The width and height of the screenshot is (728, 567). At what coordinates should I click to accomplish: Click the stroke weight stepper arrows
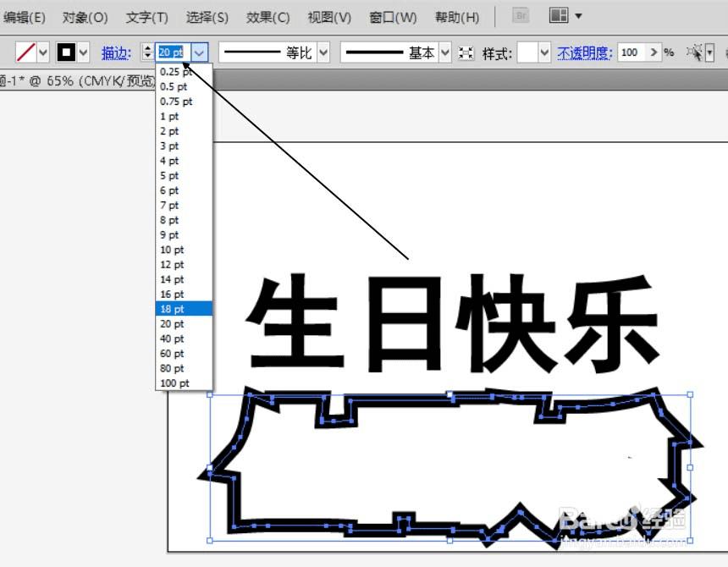pos(147,52)
